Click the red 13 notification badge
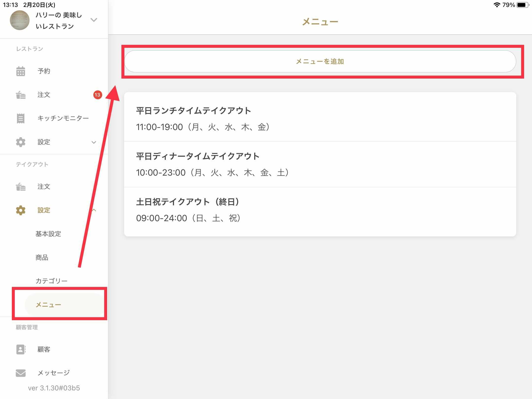The image size is (532, 399). 98,95
